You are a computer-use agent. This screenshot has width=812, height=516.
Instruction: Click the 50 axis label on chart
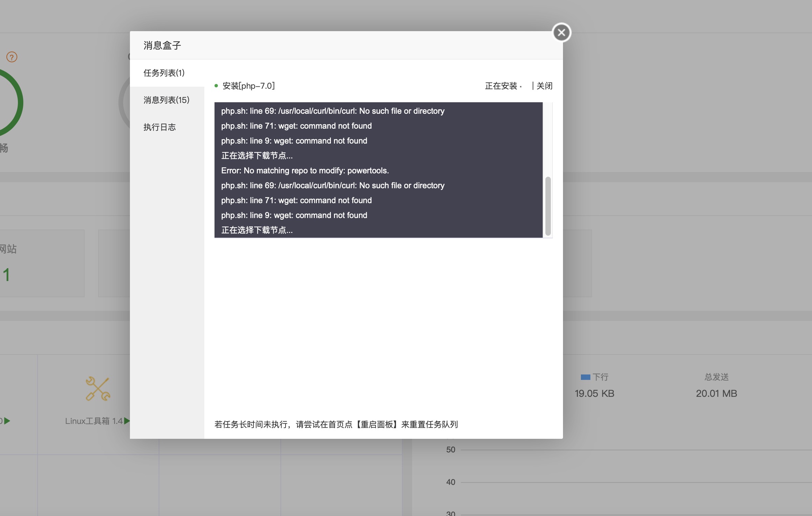coord(451,450)
